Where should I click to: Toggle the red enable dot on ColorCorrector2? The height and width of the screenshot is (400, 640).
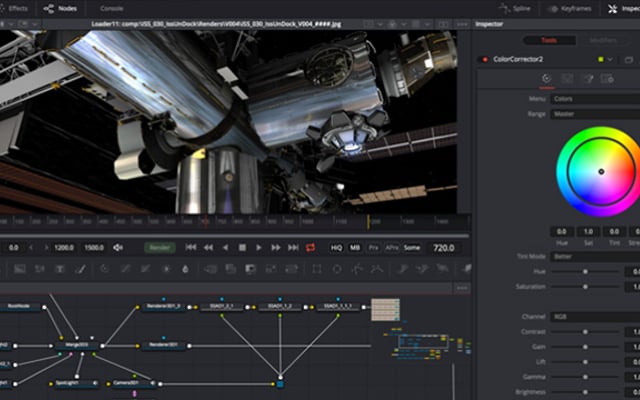pyautogui.click(x=485, y=60)
